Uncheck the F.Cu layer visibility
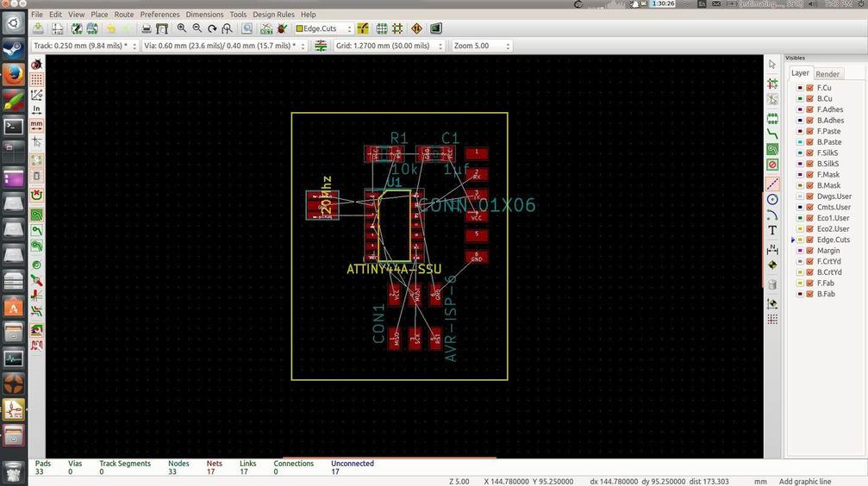868x486 pixels. point(810,87)
